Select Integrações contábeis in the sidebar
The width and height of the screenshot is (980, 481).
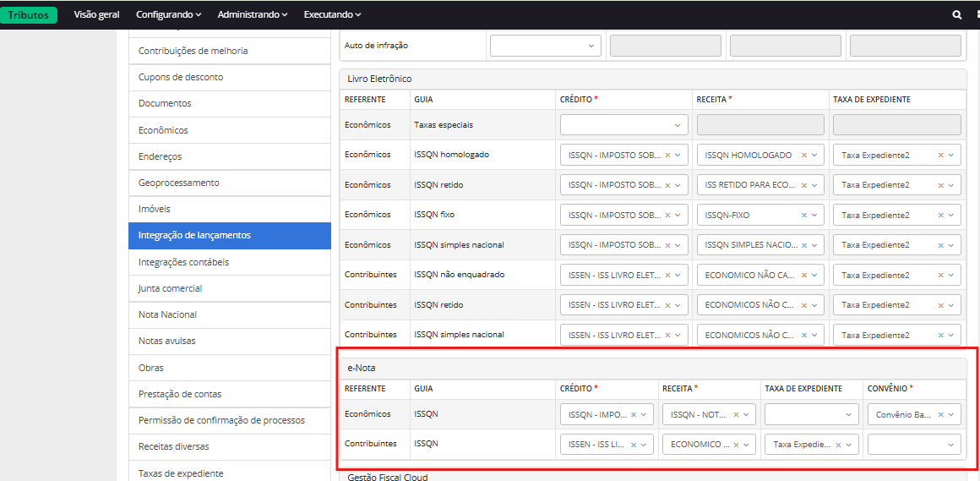point(183,262)
